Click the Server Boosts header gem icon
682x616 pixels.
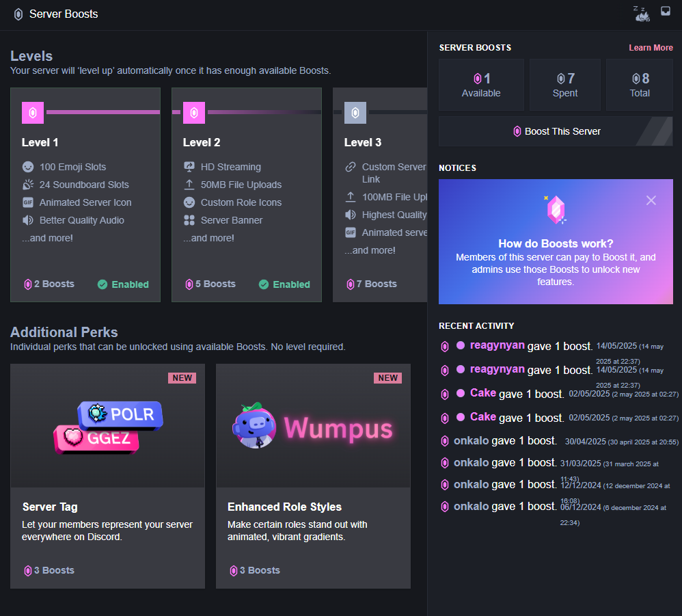pos(18,14)
